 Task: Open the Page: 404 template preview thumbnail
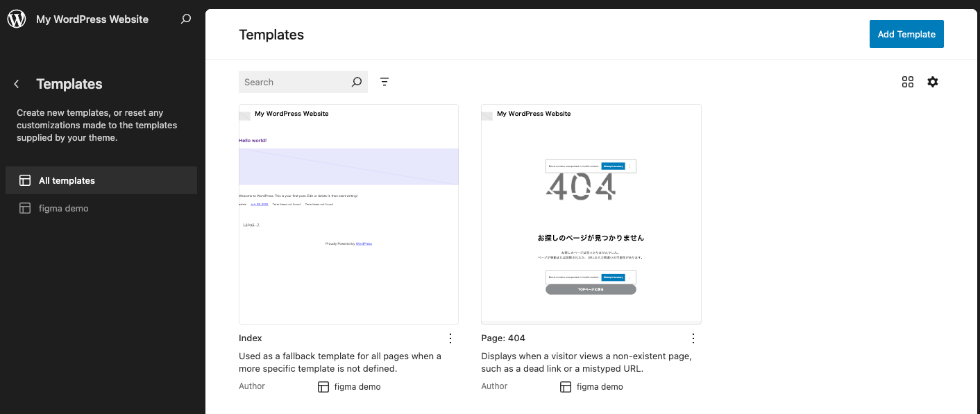591,214
